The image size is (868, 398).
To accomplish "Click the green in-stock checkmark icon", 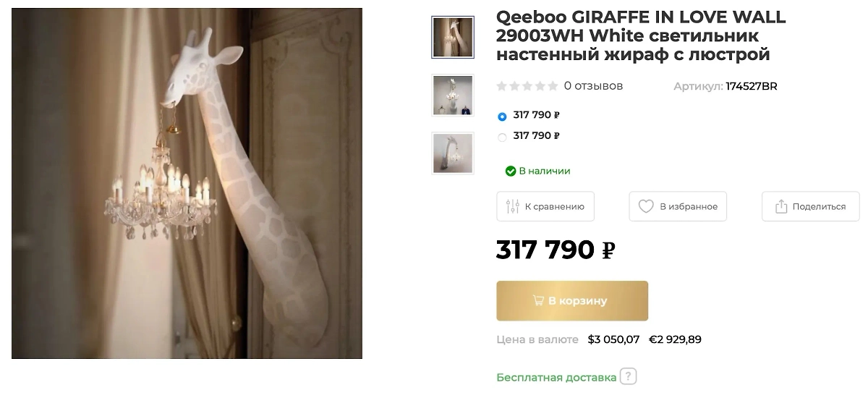I will pyautogui.click(x=511, y=171).
